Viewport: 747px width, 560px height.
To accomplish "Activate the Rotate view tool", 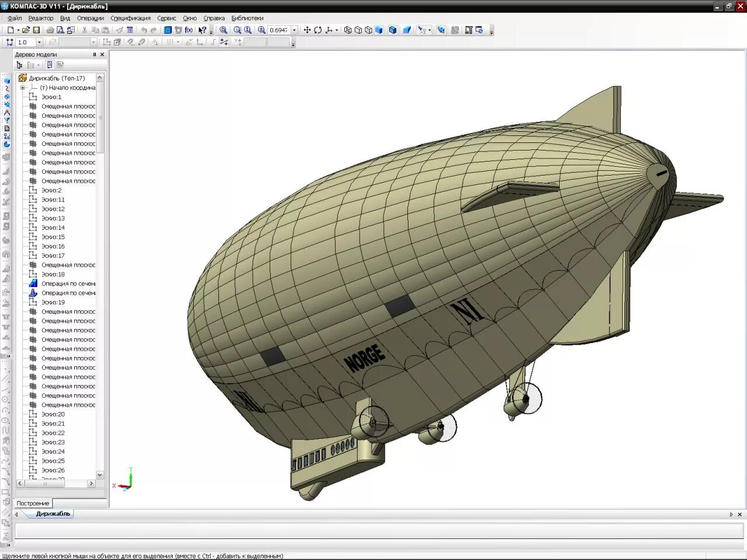I will point(317,30).
